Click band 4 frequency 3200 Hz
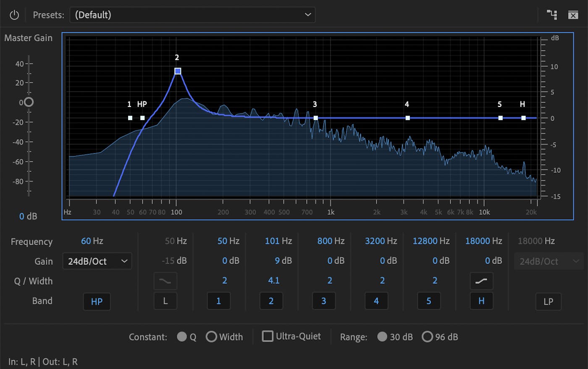Screen dimensions: 588x369 click(381, 241)
